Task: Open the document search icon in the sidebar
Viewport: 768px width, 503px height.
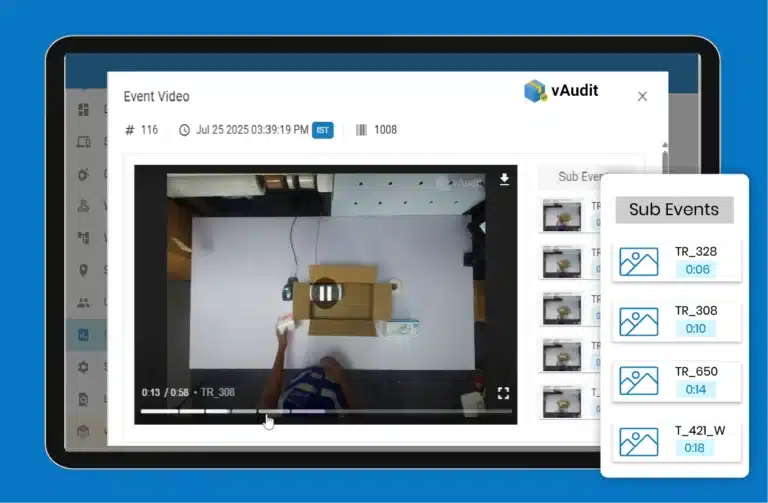Action: point(83,399)
